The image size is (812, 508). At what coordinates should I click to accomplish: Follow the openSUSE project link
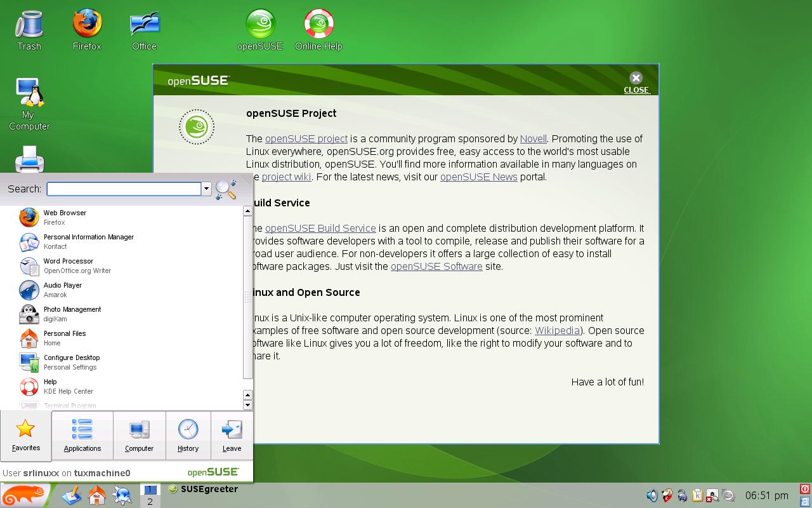[306, 138]
